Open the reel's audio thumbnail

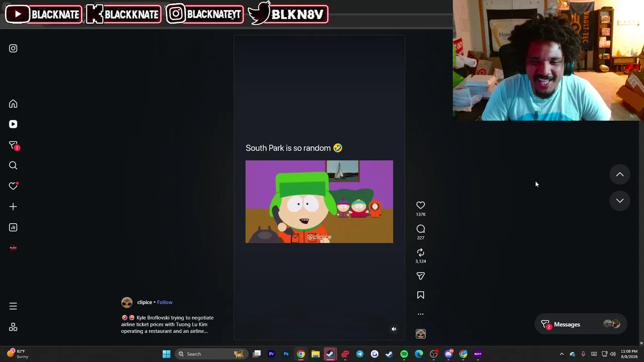pos(421,334)
